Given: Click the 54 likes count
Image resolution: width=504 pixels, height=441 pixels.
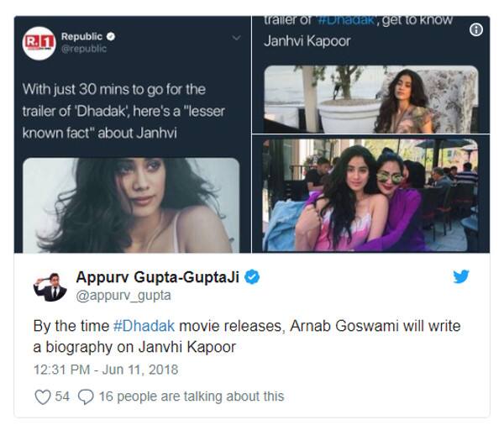Looking at the screenshot, I should pos(62,396).
